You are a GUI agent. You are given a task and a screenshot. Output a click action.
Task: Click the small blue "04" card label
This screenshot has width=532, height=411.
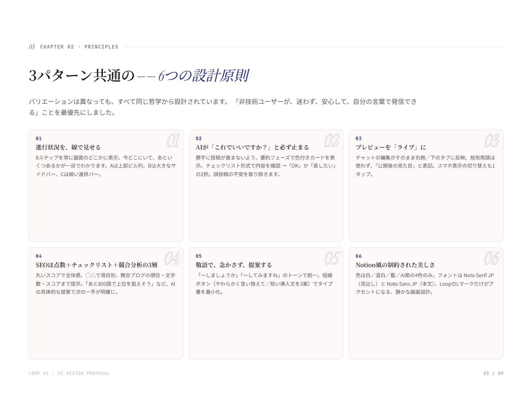(x=39, y=256)
